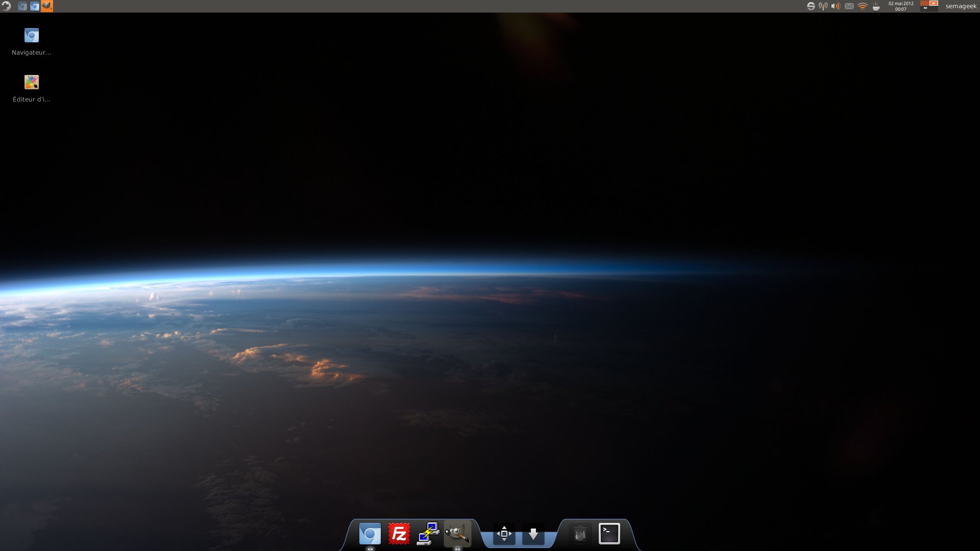Open the semageek user session menu
The image size is (980, 551).
pos(961,6)
